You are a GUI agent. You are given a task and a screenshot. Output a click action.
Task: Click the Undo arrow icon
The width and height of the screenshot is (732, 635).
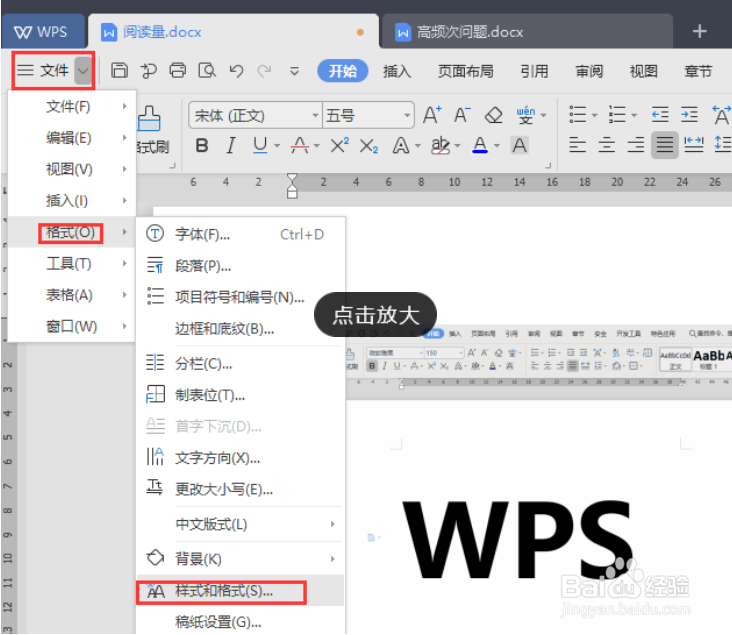coord(237,71)
